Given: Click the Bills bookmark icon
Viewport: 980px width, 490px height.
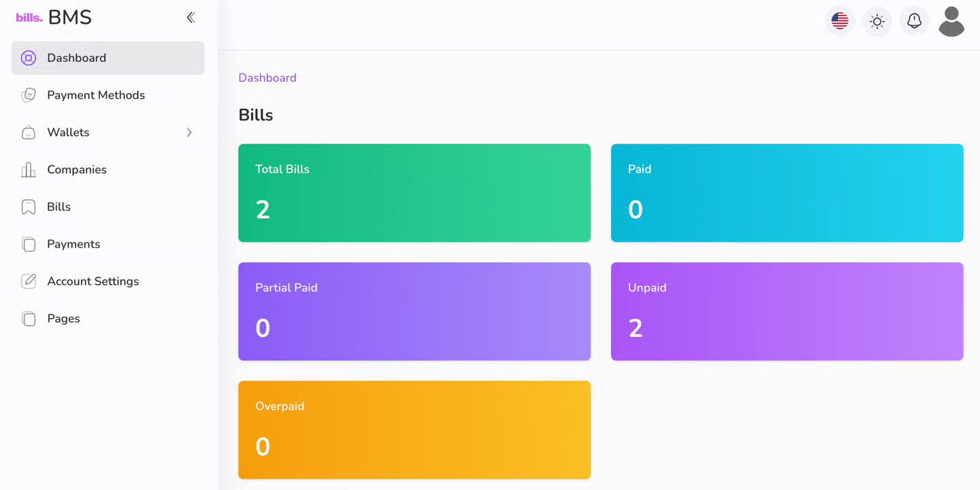Looking at the screenshot, I should 29,207.
